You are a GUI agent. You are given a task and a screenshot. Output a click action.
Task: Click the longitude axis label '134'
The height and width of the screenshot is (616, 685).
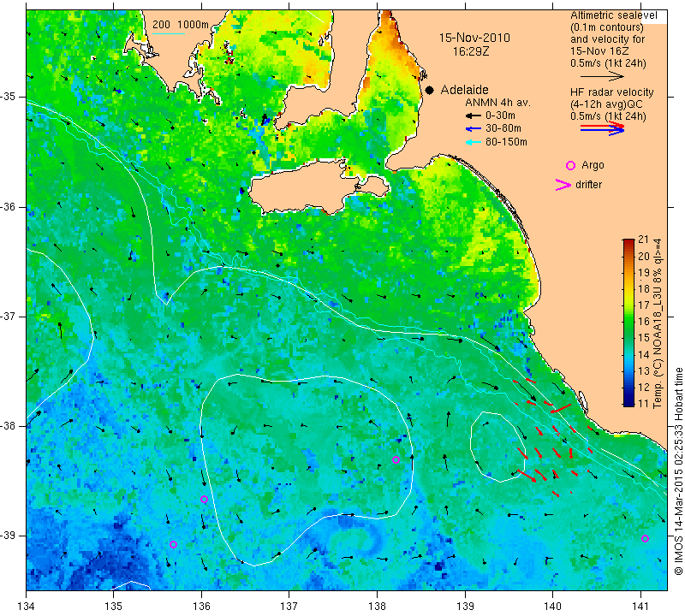[27, 607]
